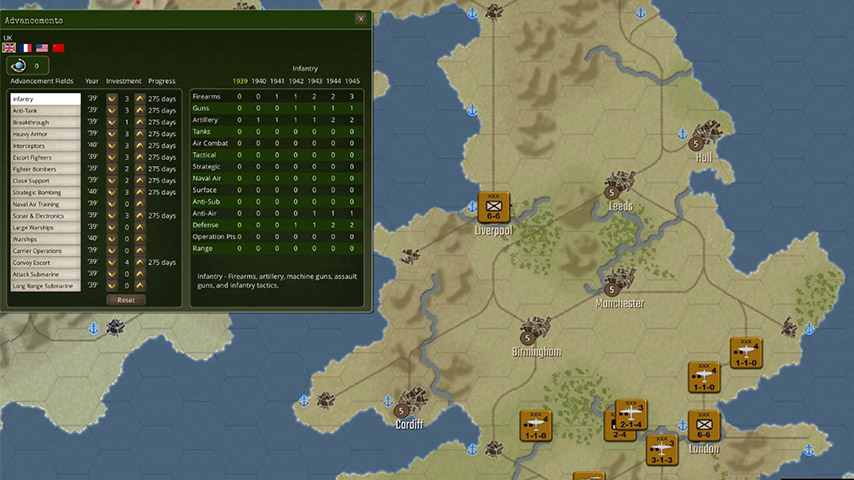Click the Reset button
This screenshot has width=854, height=480.
[126, 300]
